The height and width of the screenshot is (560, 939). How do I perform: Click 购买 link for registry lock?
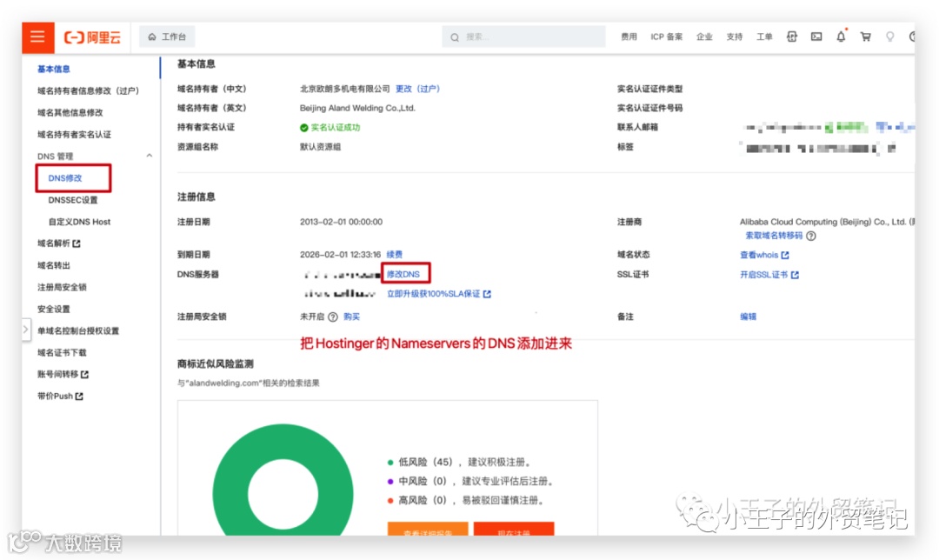coord(351,317)
